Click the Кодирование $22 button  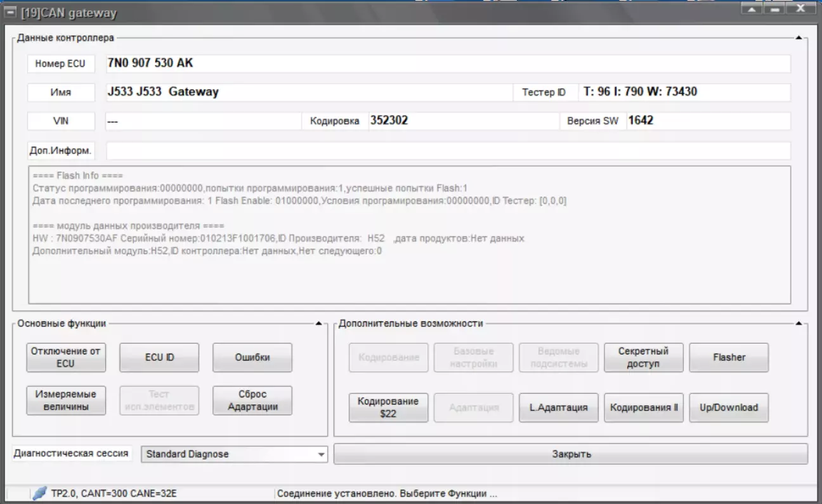pyautogui.click(x=388, y=408)
